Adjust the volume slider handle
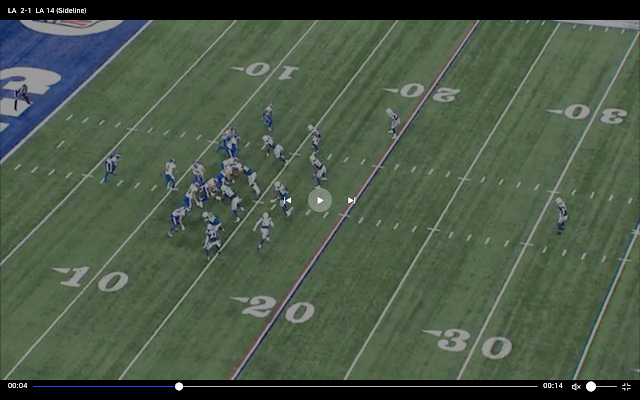The height and width of the screenshot is (400, 640). pos(591,387)
